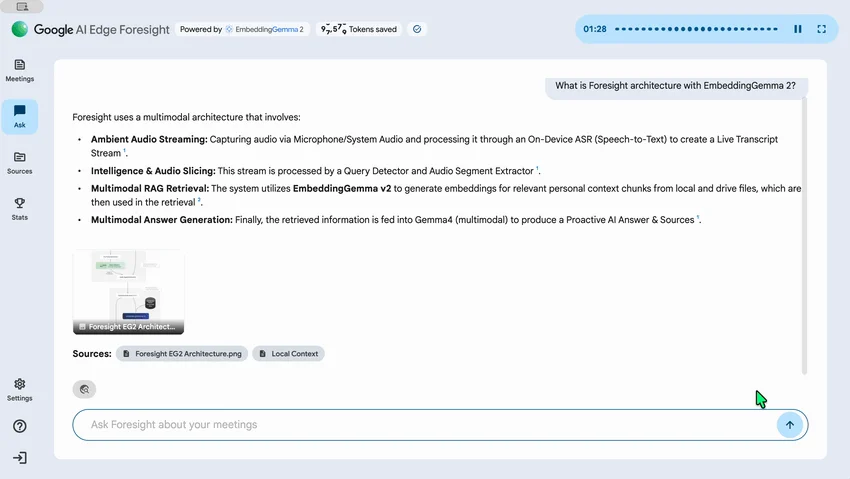Pause the recording timer
Screen dimensions: 850x479
pyautogui.click(x=797, y=29)
